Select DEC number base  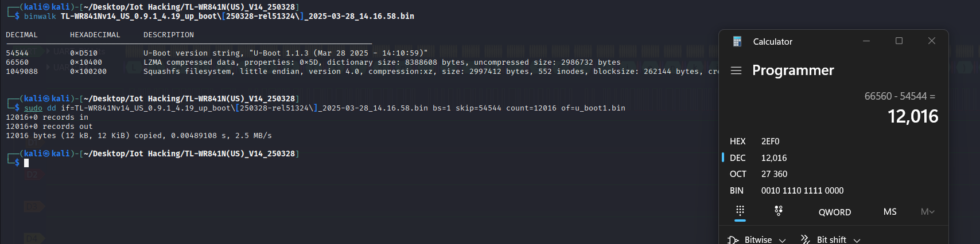coord(738,158)
